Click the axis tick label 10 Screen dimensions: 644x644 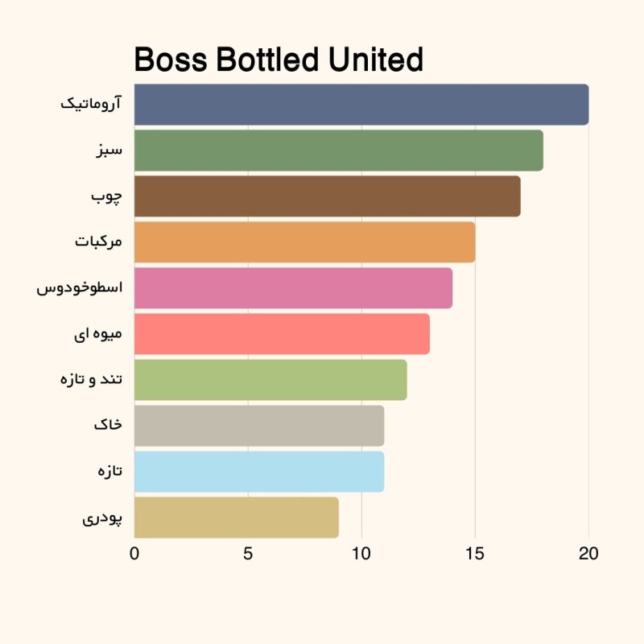[361, 554]
